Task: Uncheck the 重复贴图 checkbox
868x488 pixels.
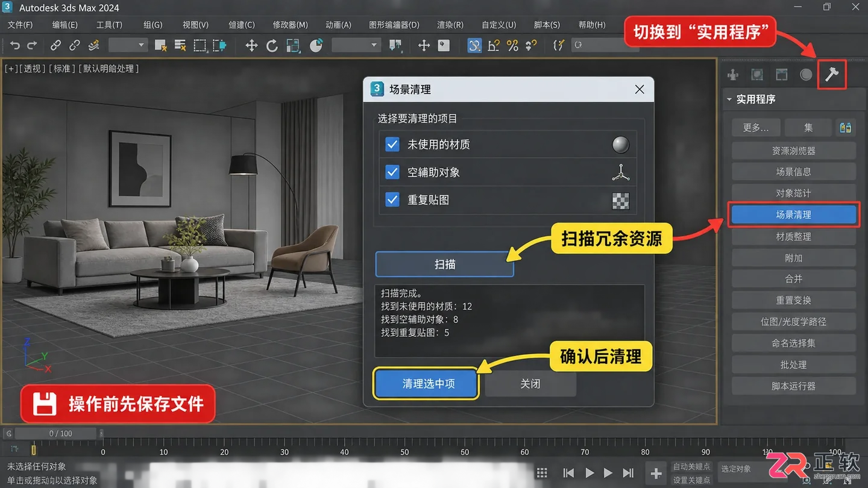Action: [392, 200]
